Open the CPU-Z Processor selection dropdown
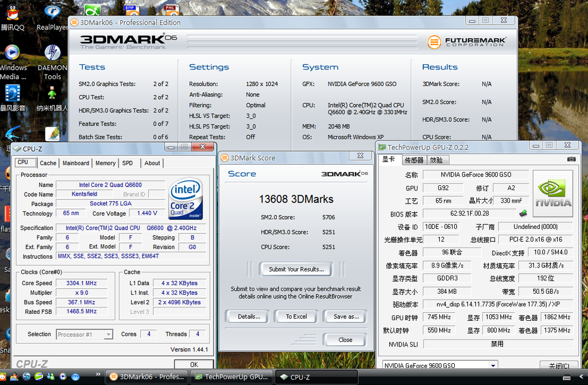This screenshot has height=385, width=588. click(109, 335)
